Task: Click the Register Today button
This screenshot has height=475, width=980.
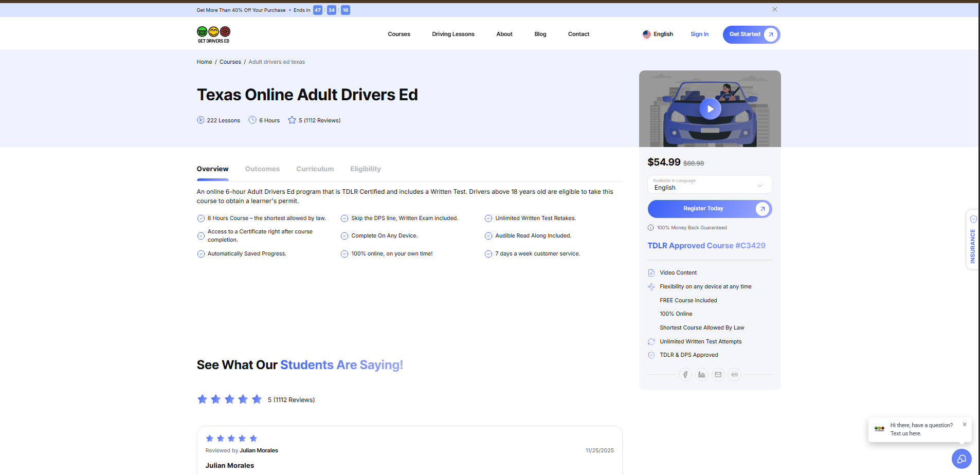Action: tap(710, 209)
